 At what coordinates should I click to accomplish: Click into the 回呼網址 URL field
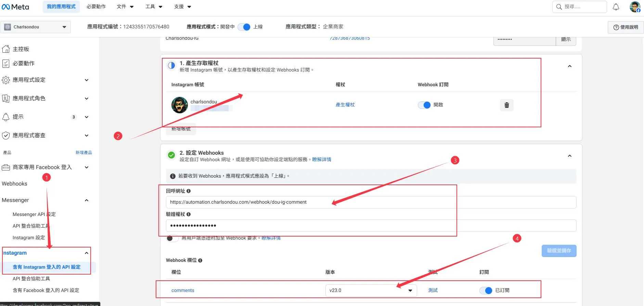[x=371, y=202]
